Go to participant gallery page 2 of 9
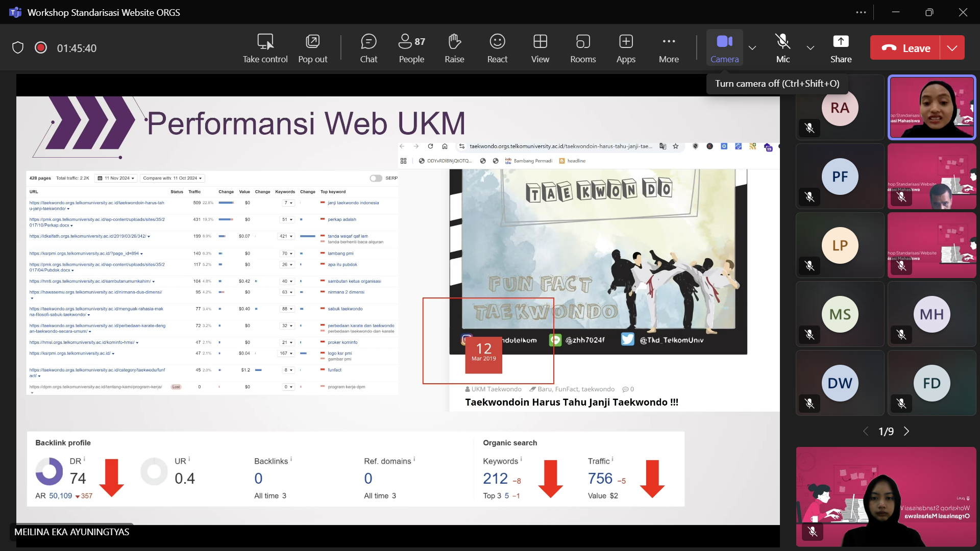Screen dimensions: 980x551 pos(907,431)
